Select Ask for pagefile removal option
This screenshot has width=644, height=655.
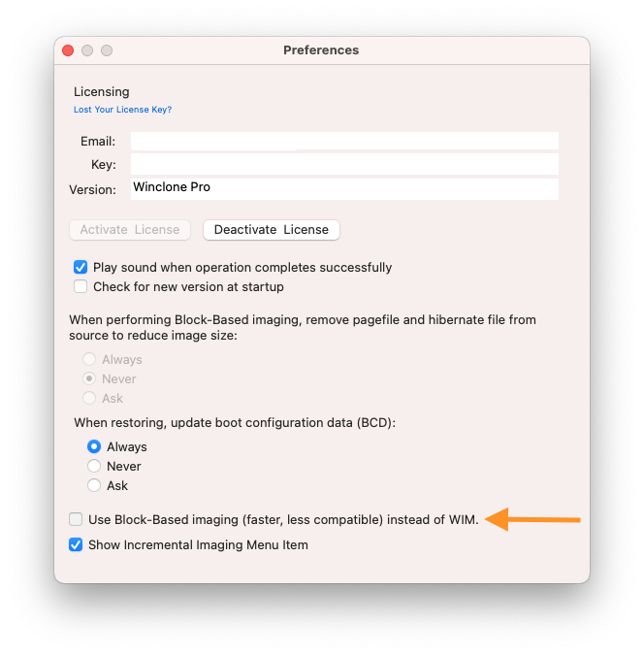(x=89, y=398)
